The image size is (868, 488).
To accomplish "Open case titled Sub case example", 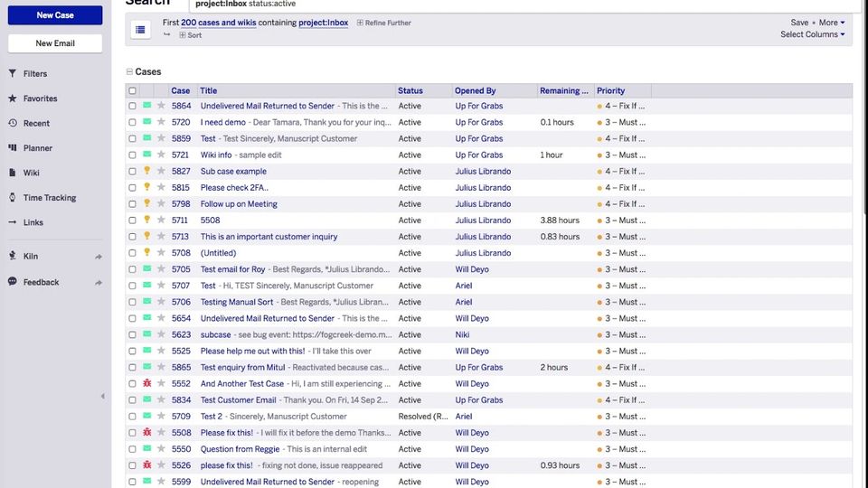I will (x=233, y=172).
